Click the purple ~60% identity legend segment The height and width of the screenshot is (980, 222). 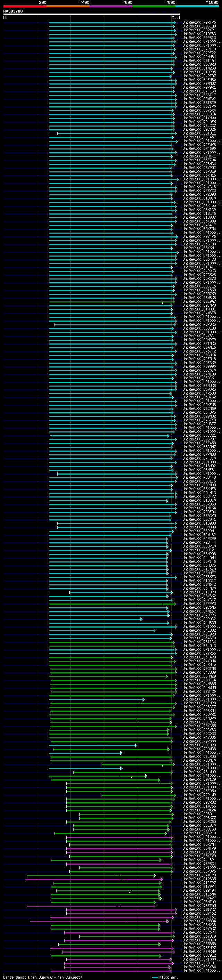click(111, 7)
